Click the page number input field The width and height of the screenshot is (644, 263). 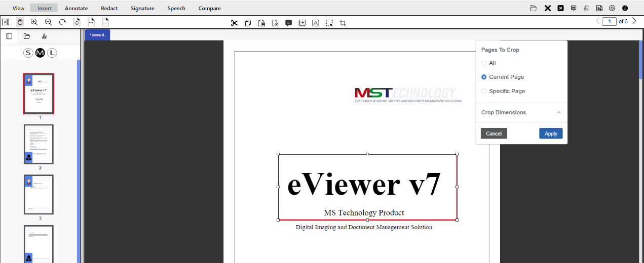click(x=610, y=21)
